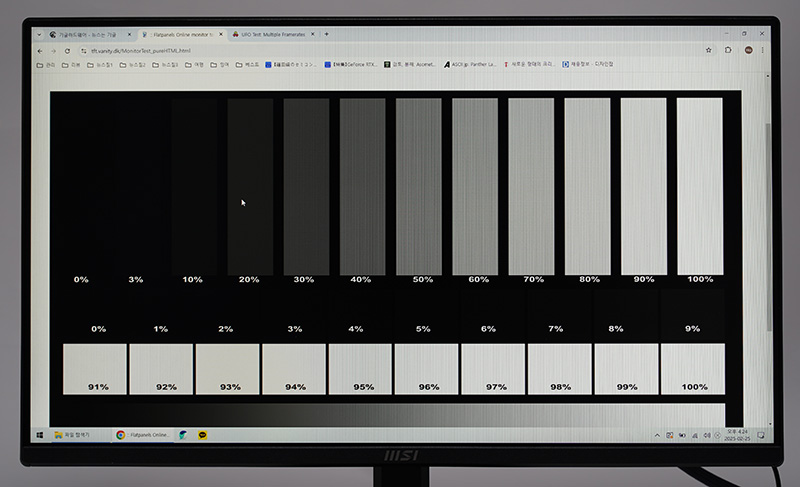
Task: Minimize the Chrome window
Action: (x=727, y=34)
